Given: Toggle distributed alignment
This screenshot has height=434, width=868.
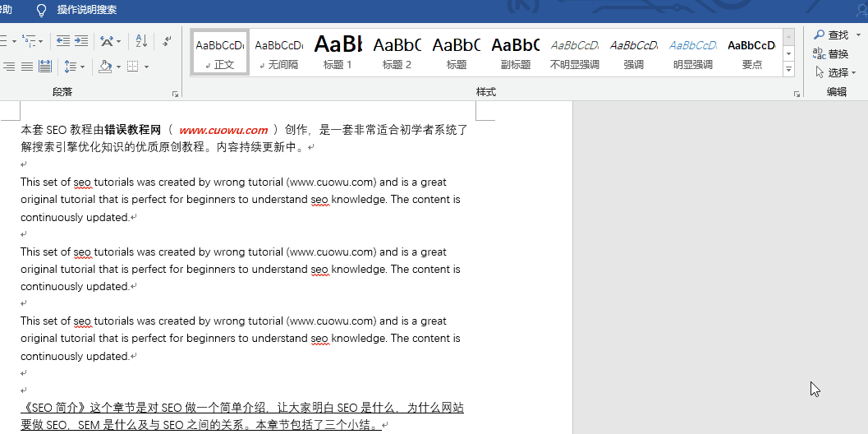Looking at the screenshot, I should tap(45, 67).
